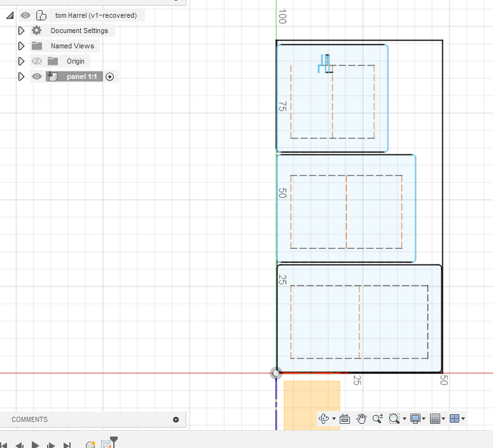Image resolution: width=493 pixels, height=448 pixels.
Task: Activate the panel 1:1 radio button
Action: 109,76
